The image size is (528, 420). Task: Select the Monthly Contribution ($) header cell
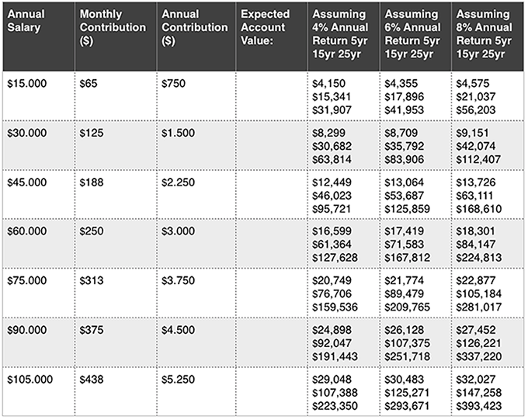point(112,27)
